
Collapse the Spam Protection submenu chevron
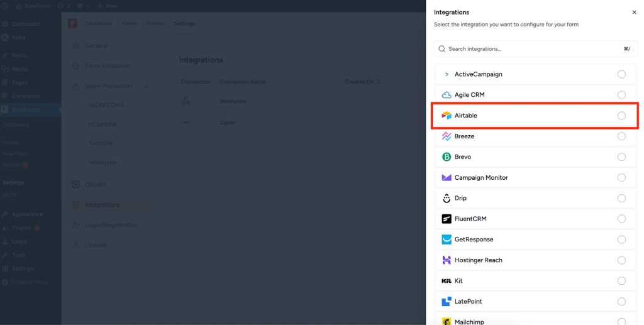146,86
